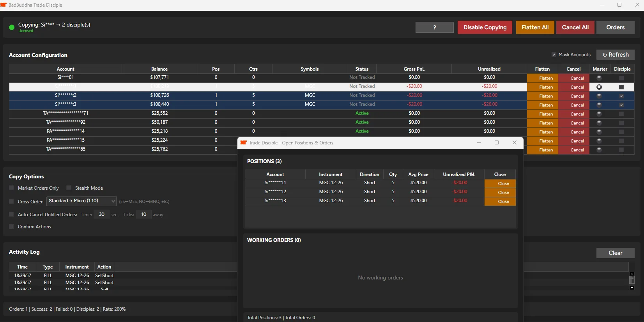Screen dimensions: 644x322
Task: Toggle Disciple checkbox for TA account ending 71
Action: (x=621, y=114)
